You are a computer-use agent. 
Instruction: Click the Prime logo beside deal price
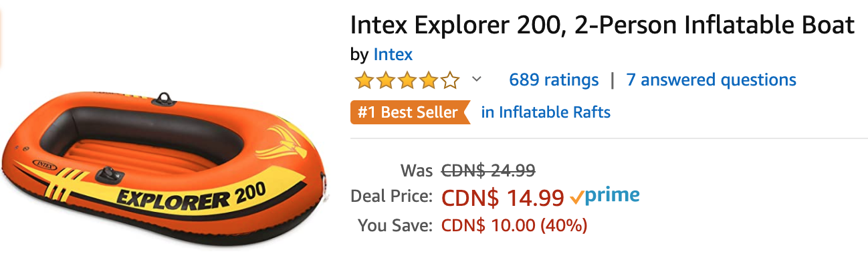[605, 197]
